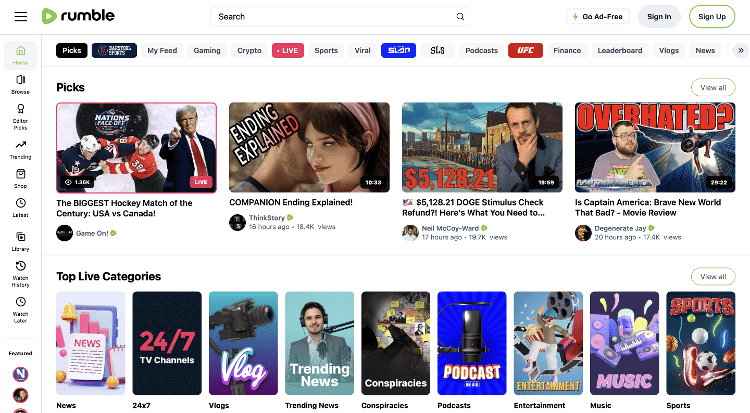The image size is (750, 413).
Task: Open the UFC category chip
Action: (x=525, y=50)
